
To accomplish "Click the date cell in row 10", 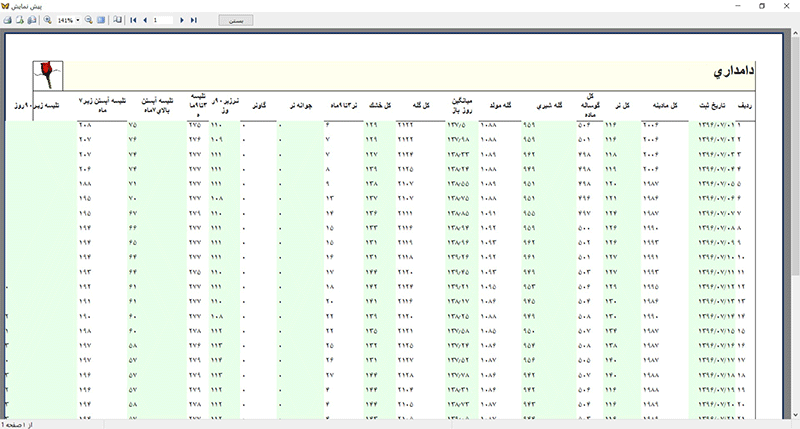I will click(717, 257).
